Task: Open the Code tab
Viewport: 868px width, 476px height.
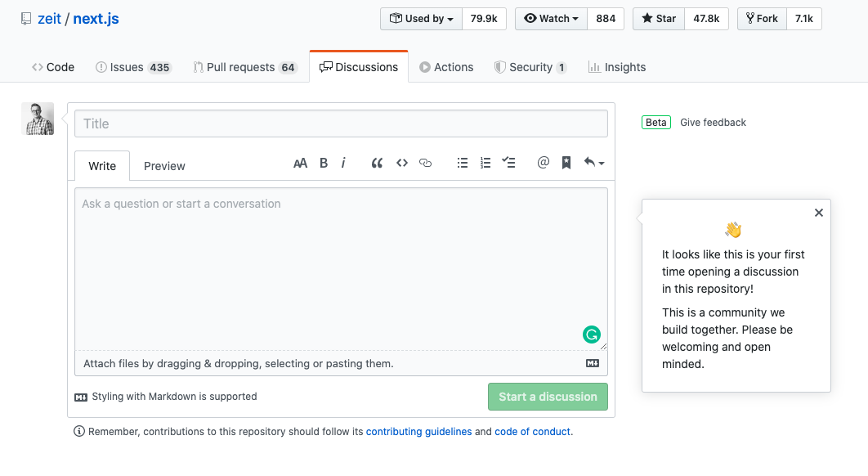Action: pyautogui.click(x=53, y=67)
